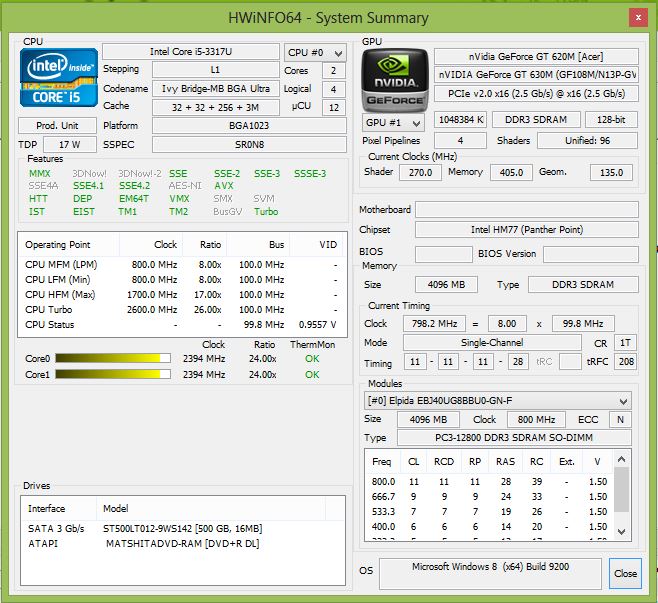Select the CPU HFM (Max) row

pos(182,295)
